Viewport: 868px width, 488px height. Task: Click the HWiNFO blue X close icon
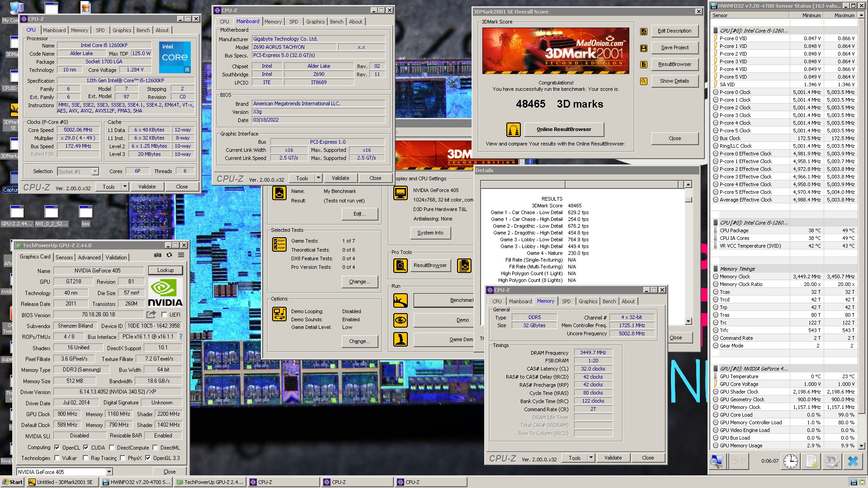(x=853, y=461)
